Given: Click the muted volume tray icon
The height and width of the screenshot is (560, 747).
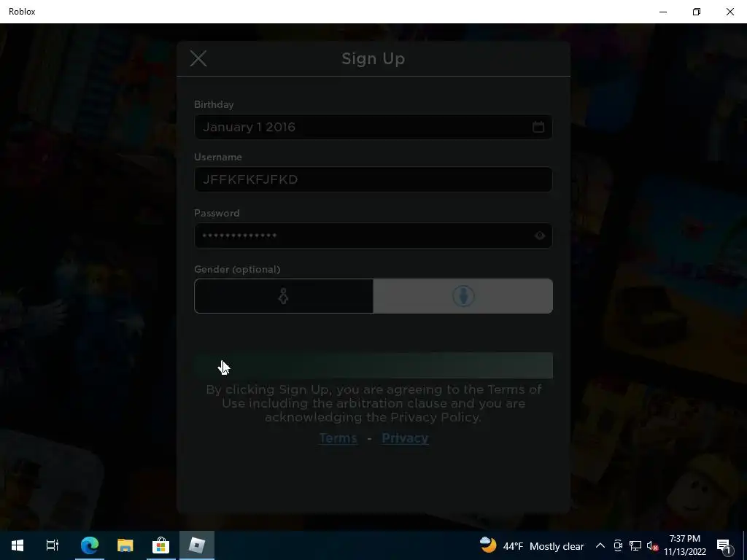Looking at the screenshot, I should click(x=652, y=545).
